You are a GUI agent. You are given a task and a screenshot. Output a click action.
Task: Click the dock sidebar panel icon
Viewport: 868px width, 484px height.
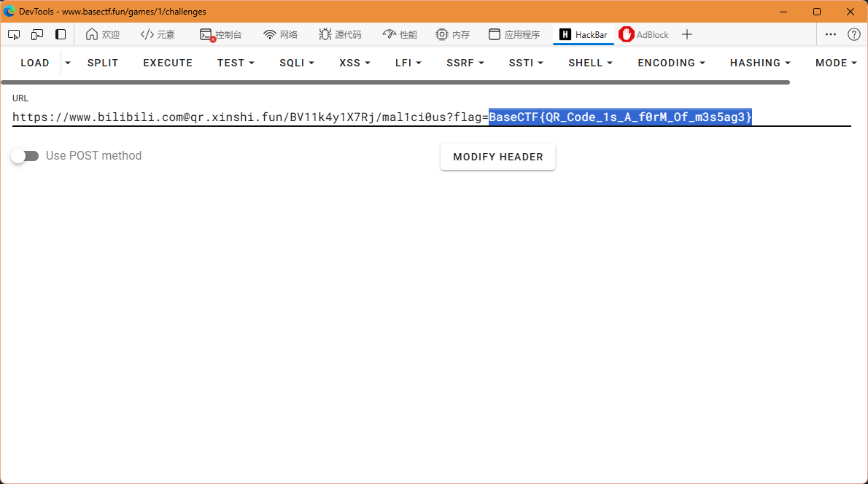(61, 34)
